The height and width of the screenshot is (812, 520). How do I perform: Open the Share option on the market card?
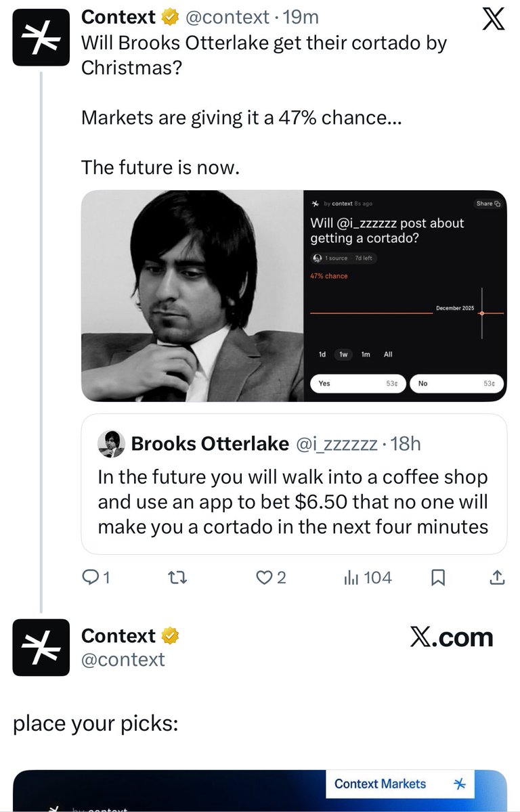pos(487,203)
